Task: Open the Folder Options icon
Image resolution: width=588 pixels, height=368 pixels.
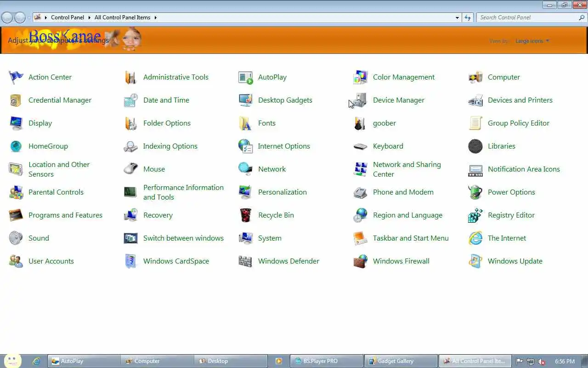Action: tap(131, 123)
